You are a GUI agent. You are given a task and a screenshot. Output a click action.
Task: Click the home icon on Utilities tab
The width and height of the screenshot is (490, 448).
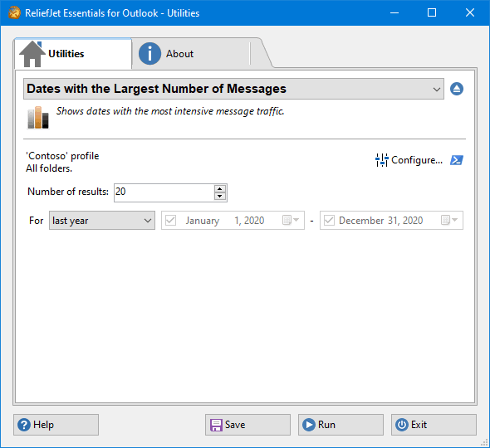(32, 54)
